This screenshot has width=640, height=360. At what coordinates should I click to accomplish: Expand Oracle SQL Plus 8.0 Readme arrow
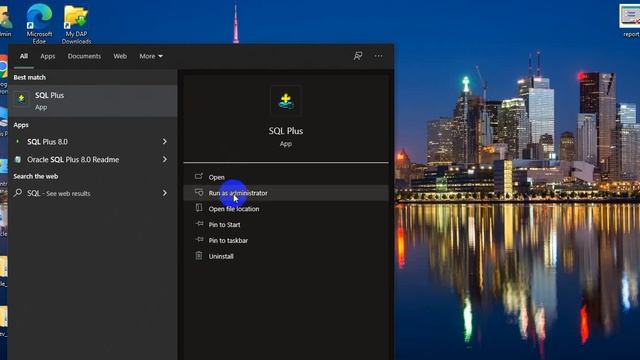click(164, 160)
